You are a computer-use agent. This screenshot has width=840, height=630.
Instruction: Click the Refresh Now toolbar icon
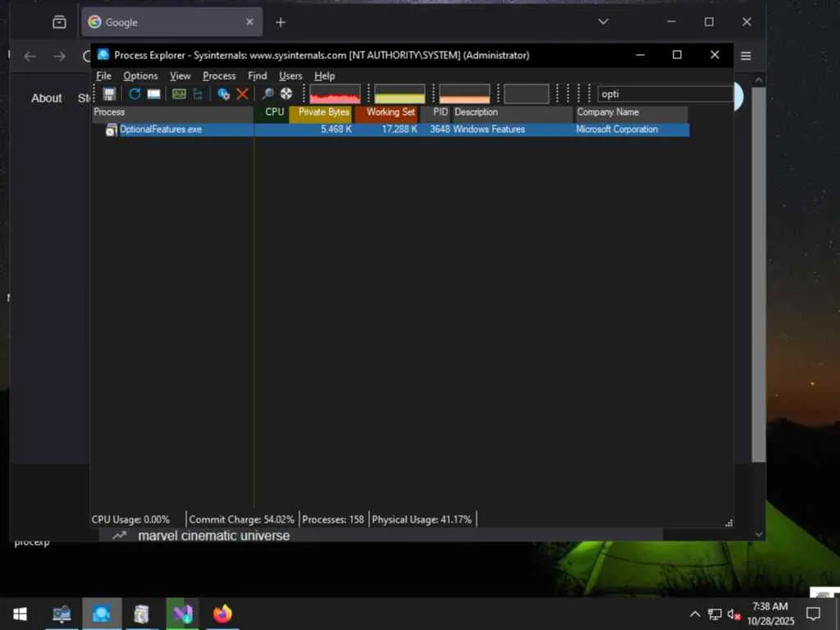(135, 94)
